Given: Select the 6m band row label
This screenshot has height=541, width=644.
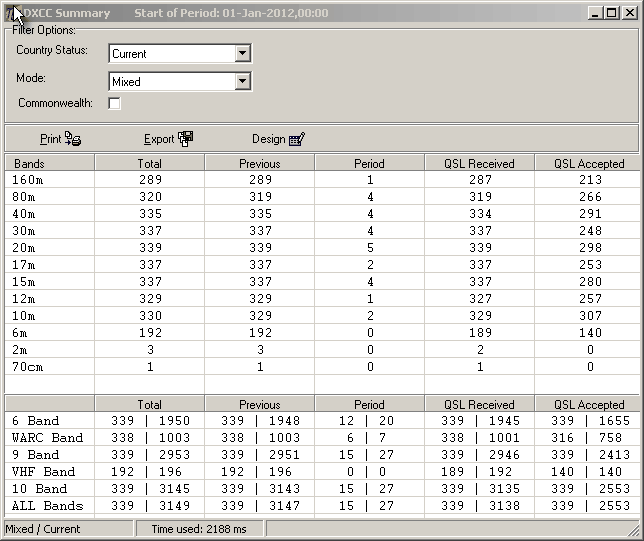Looking at the screenshot, I should click(x=20, y=333).
